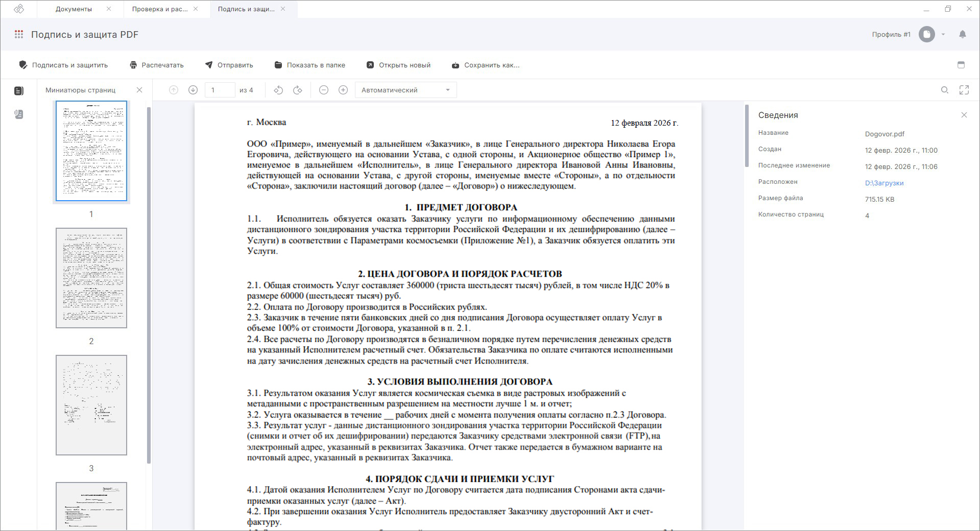
Task: Open the D:\Загрузки location link
Action: pyautogui.click(x=884, y=183)
